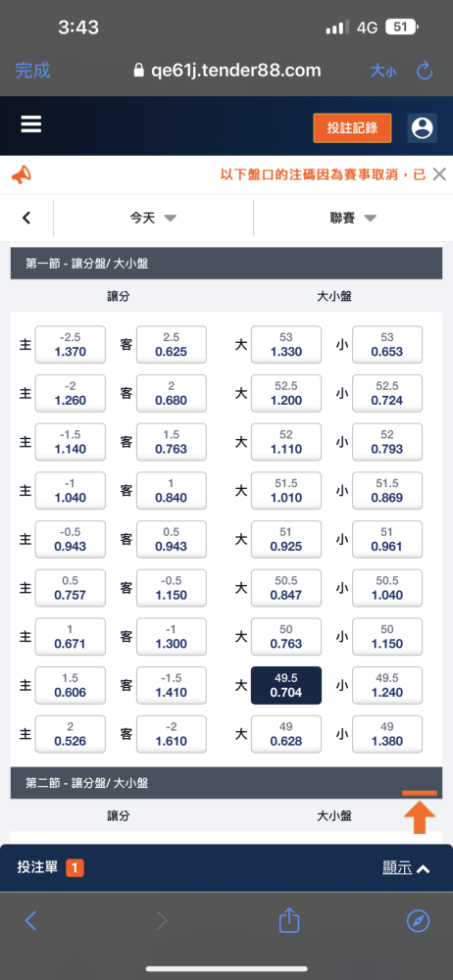Open the 投注單 bet slip bar
The image size is (453, 980).
tap(226, 867)
